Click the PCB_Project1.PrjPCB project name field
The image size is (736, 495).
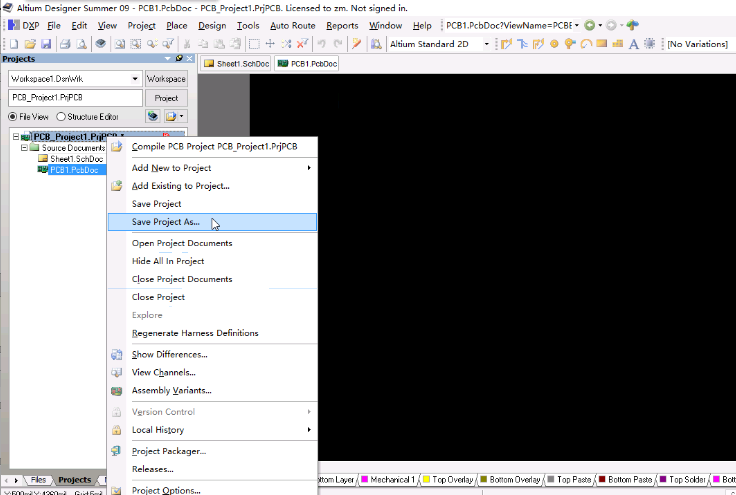coord(76,98)
